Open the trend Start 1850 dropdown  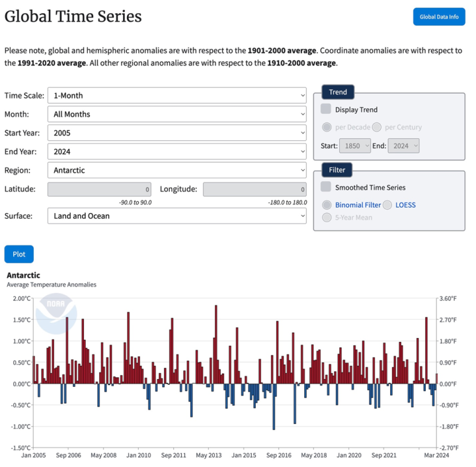355,146
